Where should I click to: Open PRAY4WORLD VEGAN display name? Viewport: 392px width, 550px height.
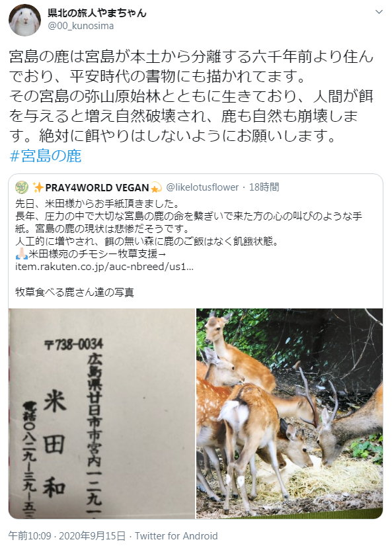[97, 188]
